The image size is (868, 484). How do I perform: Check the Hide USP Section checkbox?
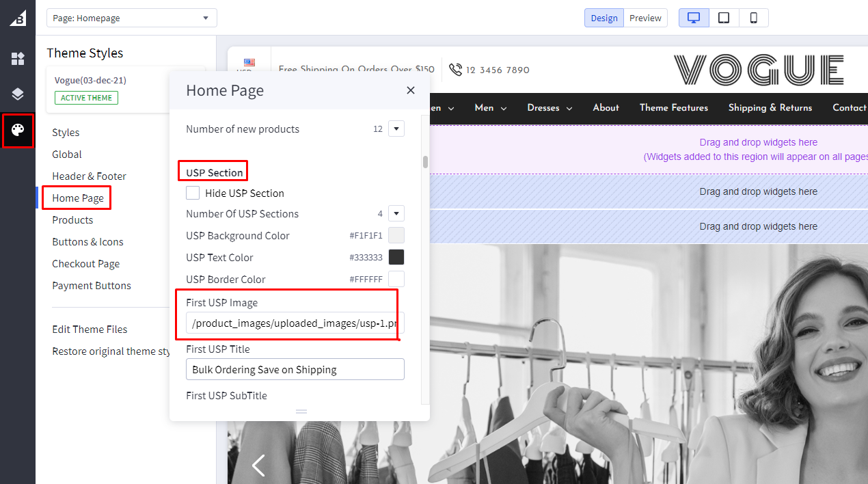(193, 193)
